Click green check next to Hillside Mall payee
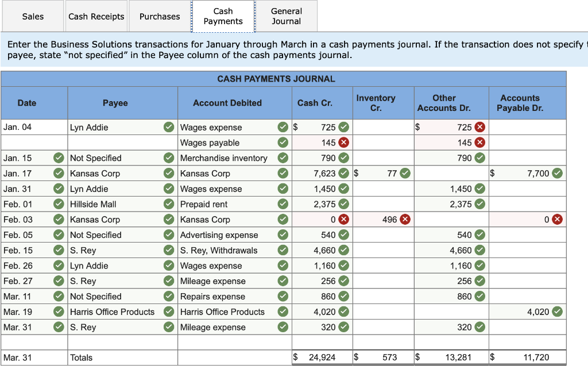The width and height of the screenshot is (588, 369). click(169, 204)
